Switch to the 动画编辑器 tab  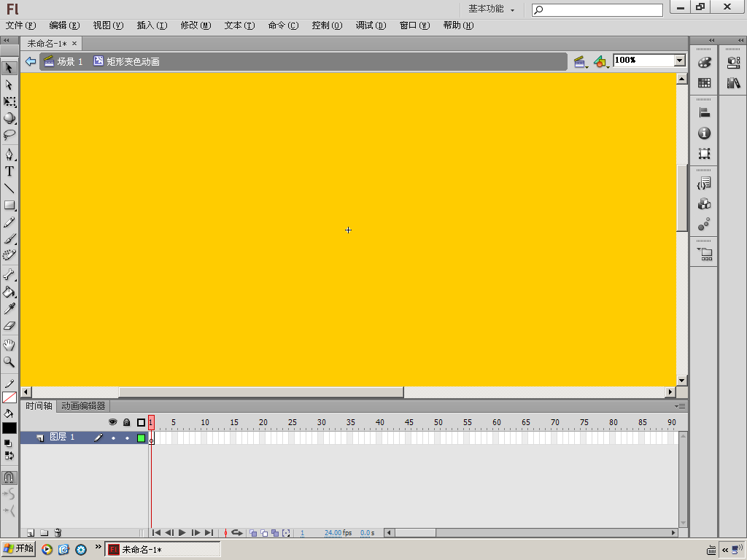(x=83, y=406)
